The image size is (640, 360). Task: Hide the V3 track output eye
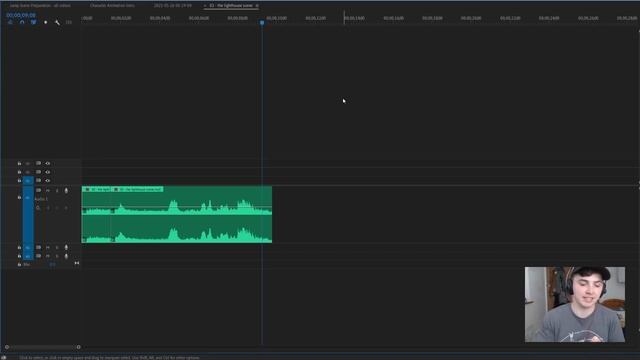click(48, 163)
